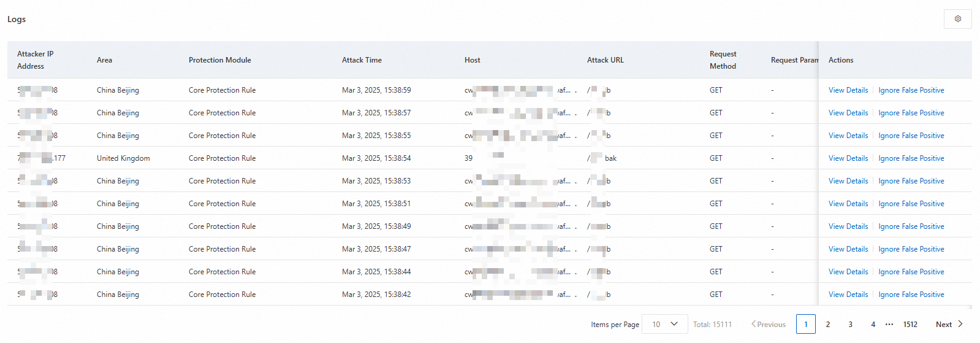Viewport: 980px width, 343px height.
Task: Ignore False Positive for United Kingdom row
Action: (x=911, y=158)
